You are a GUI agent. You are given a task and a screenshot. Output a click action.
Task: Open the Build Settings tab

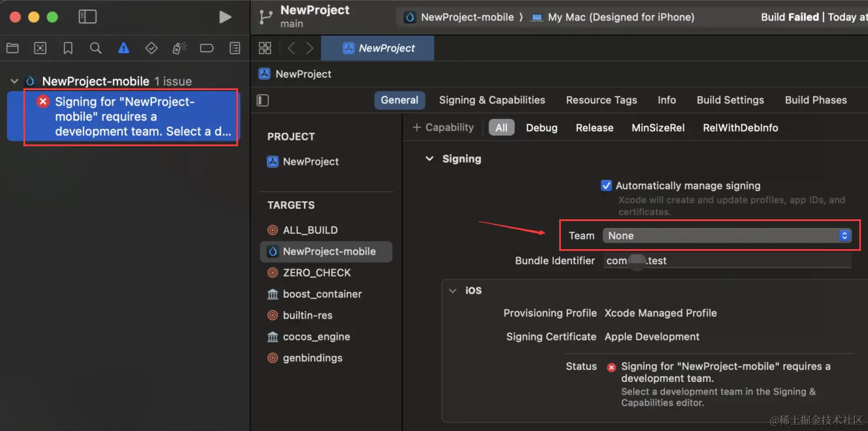(x=730, y=100)
